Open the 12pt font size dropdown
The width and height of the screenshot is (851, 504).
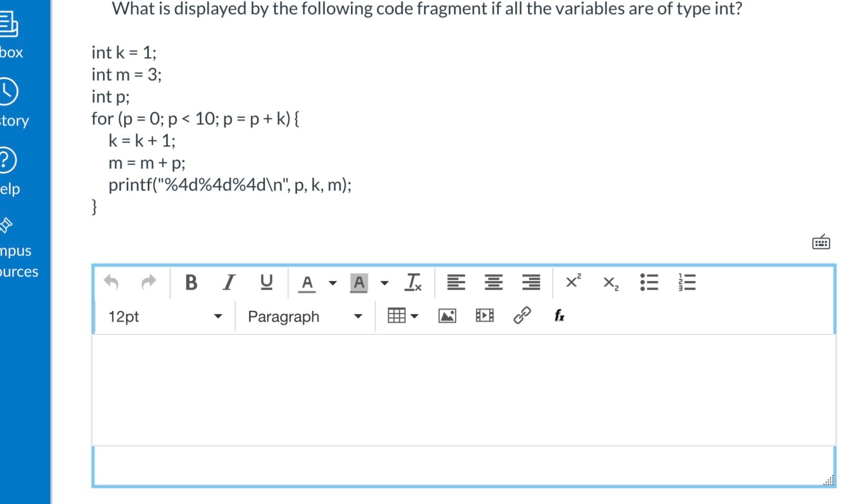pos(165,317)
